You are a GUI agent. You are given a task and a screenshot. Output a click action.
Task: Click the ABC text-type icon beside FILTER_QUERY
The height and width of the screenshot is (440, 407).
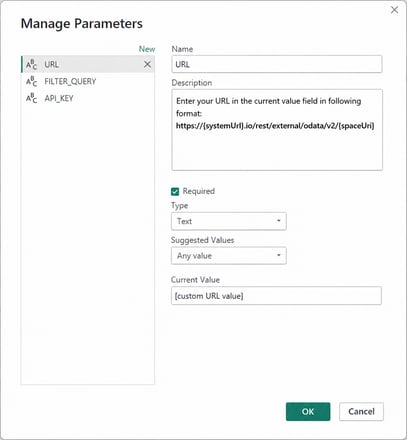click(x=32, y=81)
